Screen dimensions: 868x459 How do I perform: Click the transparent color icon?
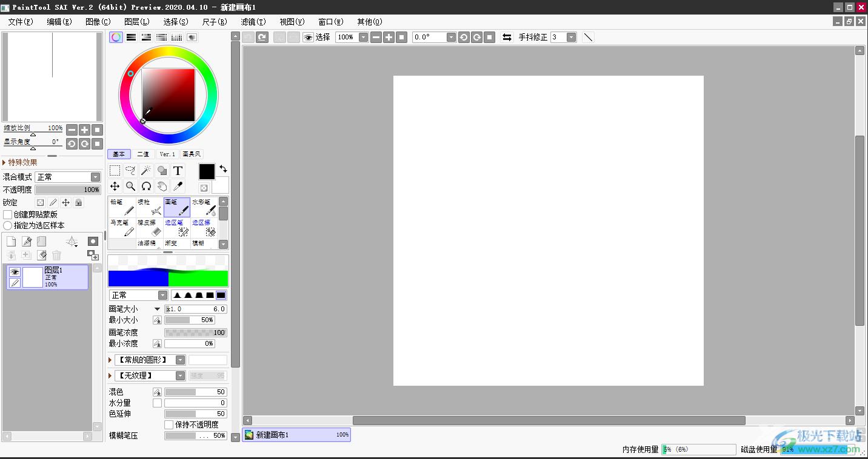click(204, 188)
